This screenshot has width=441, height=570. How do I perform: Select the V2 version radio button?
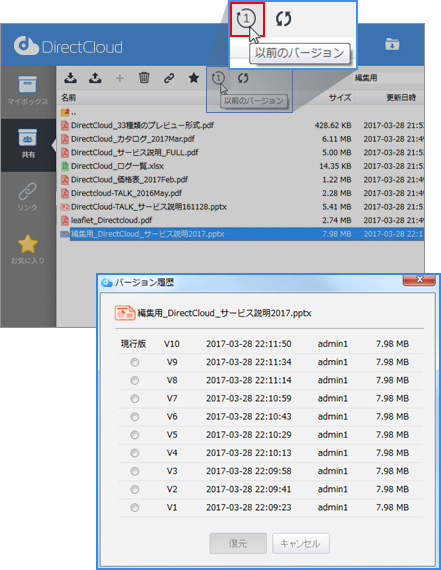click(135, 489)
